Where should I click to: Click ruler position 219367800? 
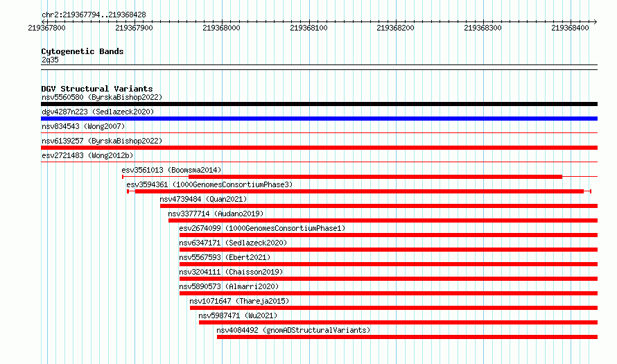pos(47,28)
